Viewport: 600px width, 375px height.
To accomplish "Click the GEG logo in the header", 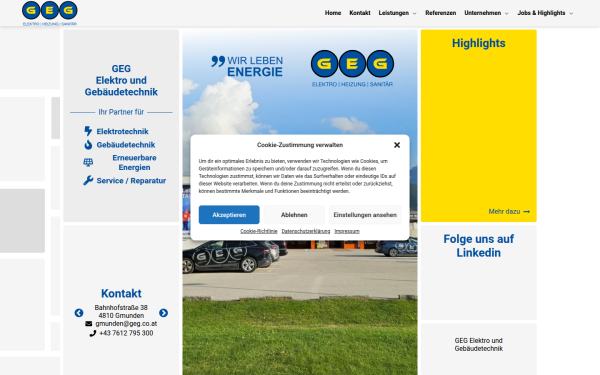I will pyautogui.click(x=50, y=13).
